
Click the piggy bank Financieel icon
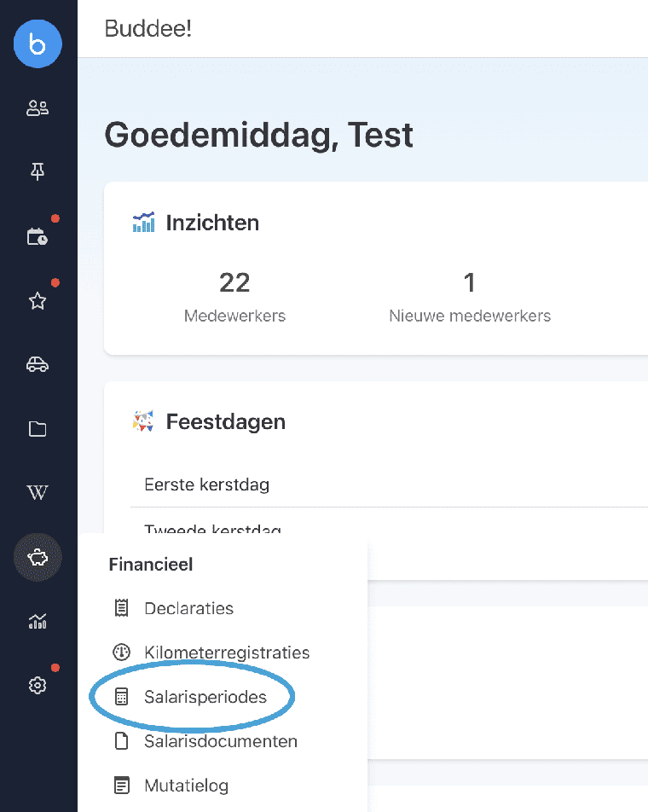click(x=38, y=557)
